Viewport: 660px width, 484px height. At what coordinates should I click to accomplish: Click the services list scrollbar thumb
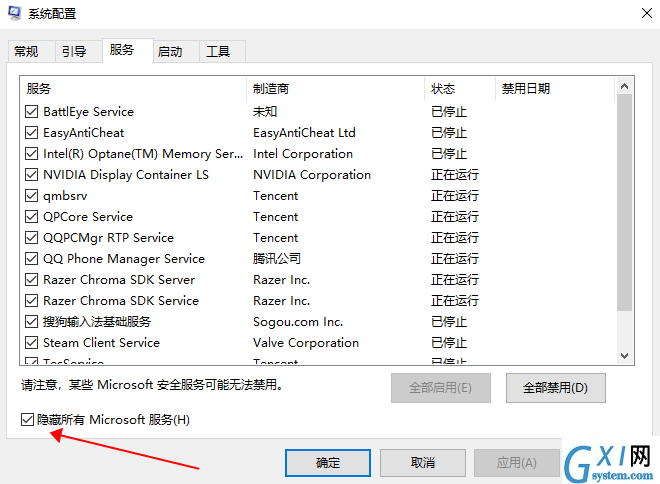(625, 202)
